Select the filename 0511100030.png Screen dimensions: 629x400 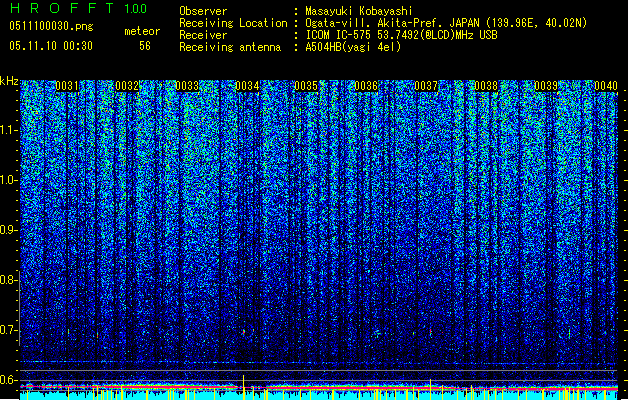pyautogui.click(x=51, y=26)
